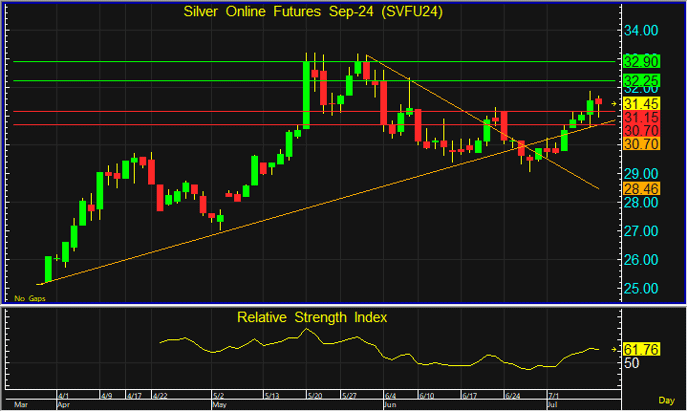
Task: Click the arrow beside the 61.76 RSI value
Action: tap(614, 350)
